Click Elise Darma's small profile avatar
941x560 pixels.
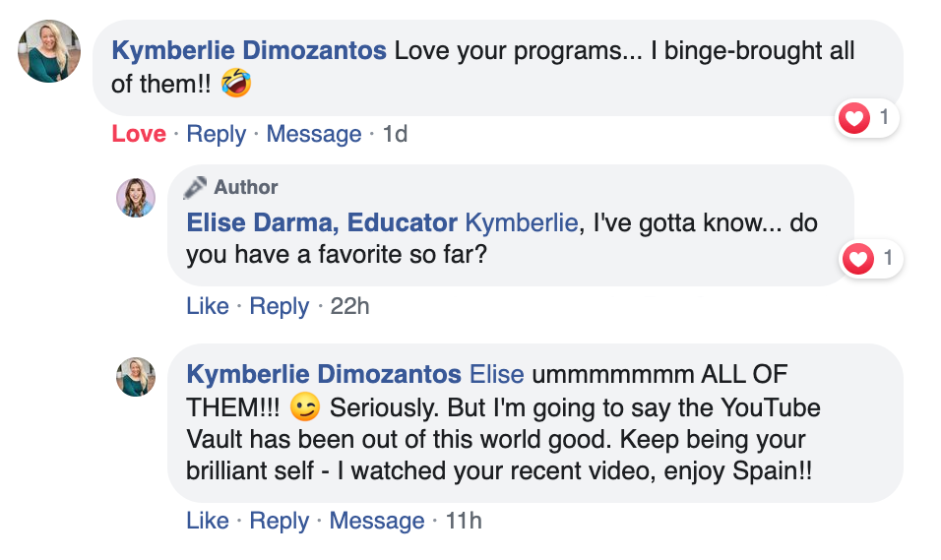point(136,197)
